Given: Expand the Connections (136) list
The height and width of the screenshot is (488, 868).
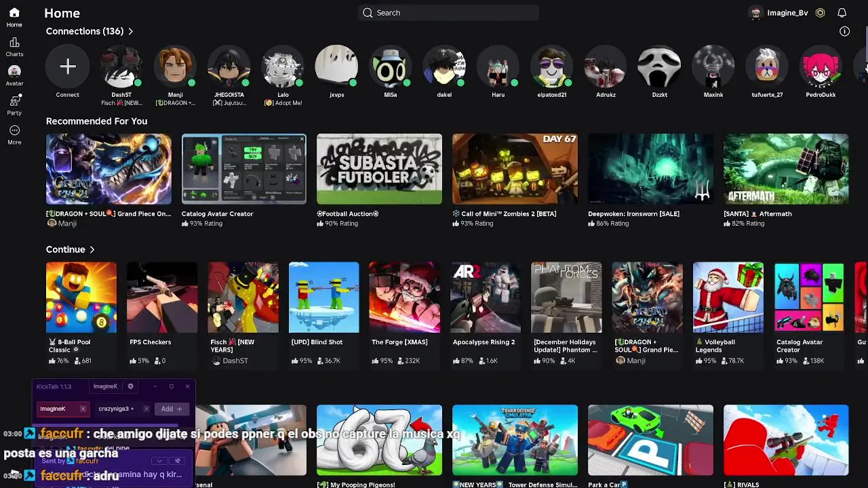Looking at the screenshot, I should tap(90, 31).
